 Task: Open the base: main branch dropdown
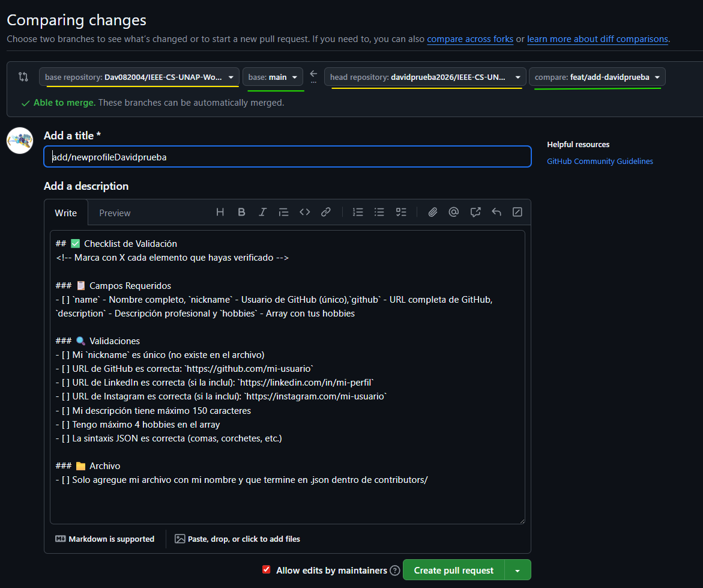[273, 77]
